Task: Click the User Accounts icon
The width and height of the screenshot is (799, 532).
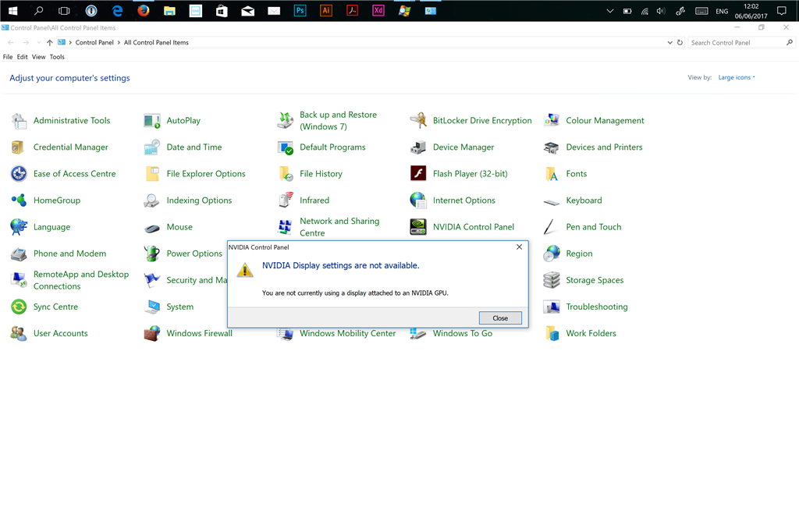Action: pyautogui.click(x=19, y=333)
